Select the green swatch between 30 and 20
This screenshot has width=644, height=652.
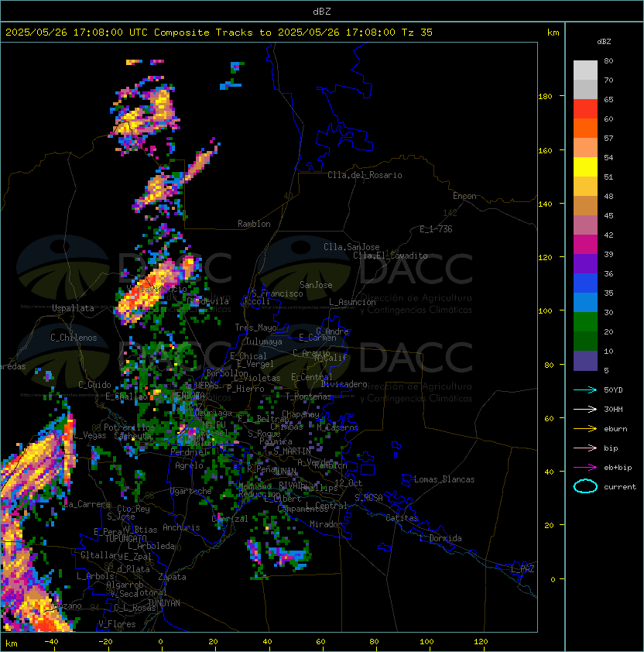(585, 322)
